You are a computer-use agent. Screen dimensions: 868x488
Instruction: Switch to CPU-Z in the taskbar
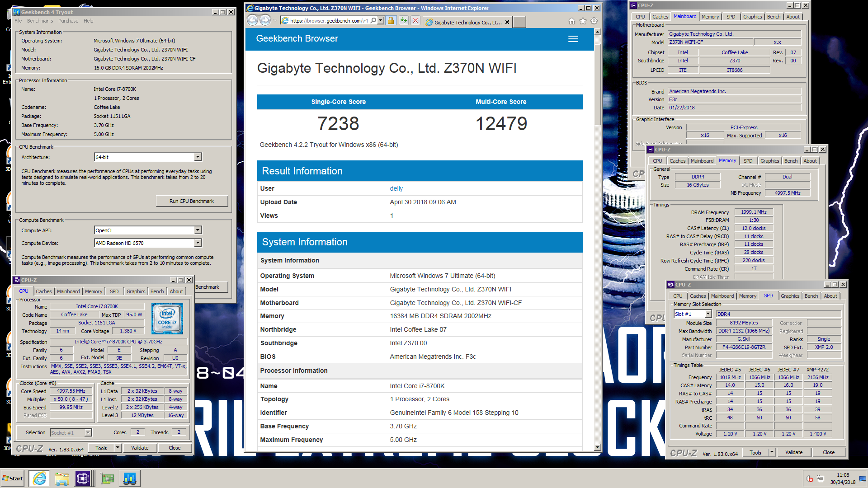(84, 479)
